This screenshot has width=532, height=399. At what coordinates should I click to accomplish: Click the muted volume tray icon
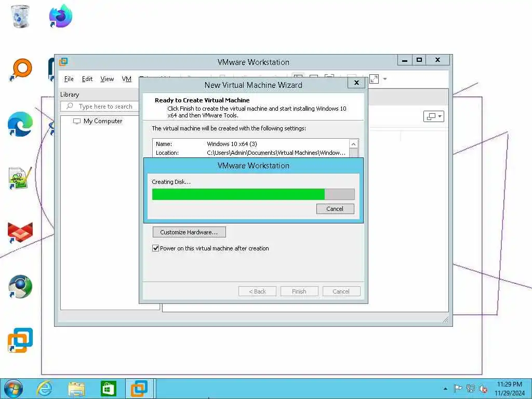pos(483,389)
